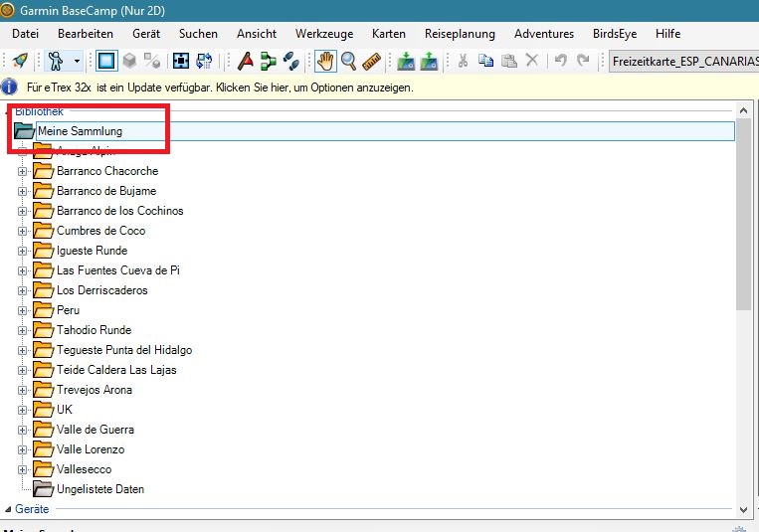Image resolution: width=759 pixels, height=532 pixels.
Task: Select the new waypoint flag tool
Action: [x=246, y=61]
